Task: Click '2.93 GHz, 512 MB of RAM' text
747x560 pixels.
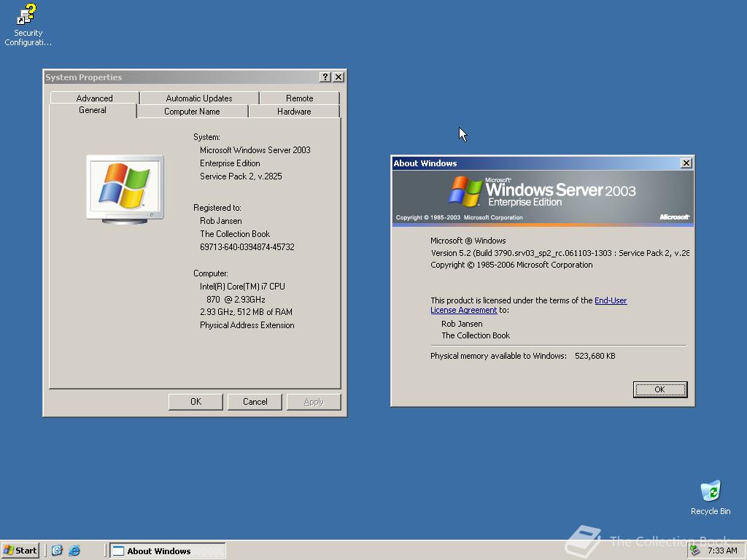Action: coord(247,312)
